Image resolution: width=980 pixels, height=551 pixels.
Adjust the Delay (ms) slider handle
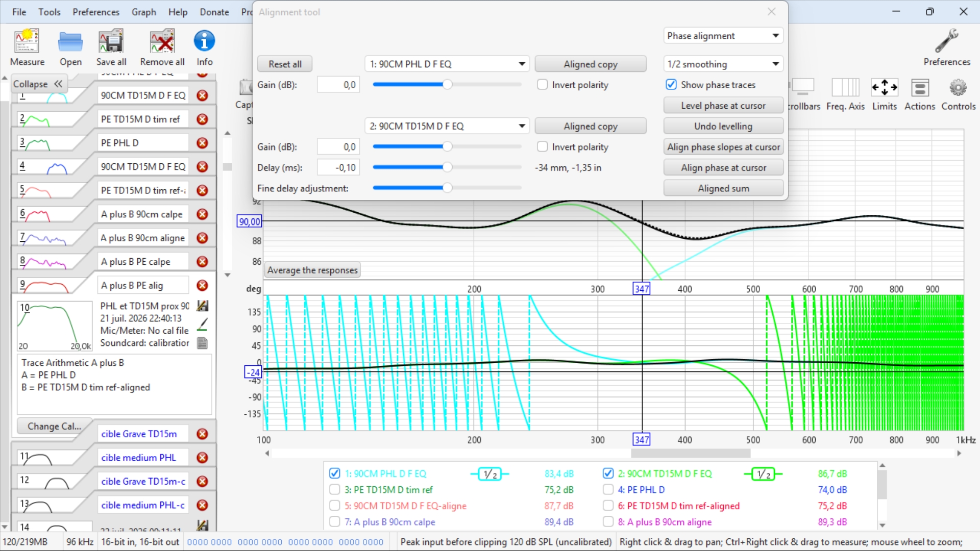coord(447,167)
